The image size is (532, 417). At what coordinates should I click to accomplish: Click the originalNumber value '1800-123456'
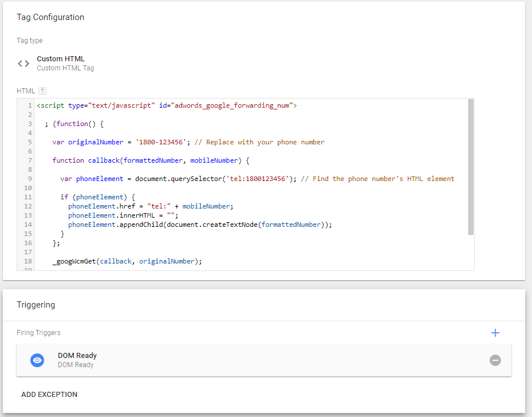pyautogui.click(x=161, y=142)
